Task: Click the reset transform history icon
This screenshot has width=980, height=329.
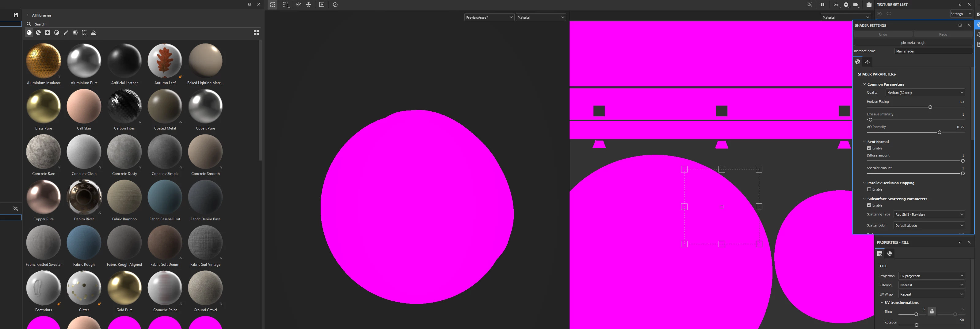Action: 335,5
